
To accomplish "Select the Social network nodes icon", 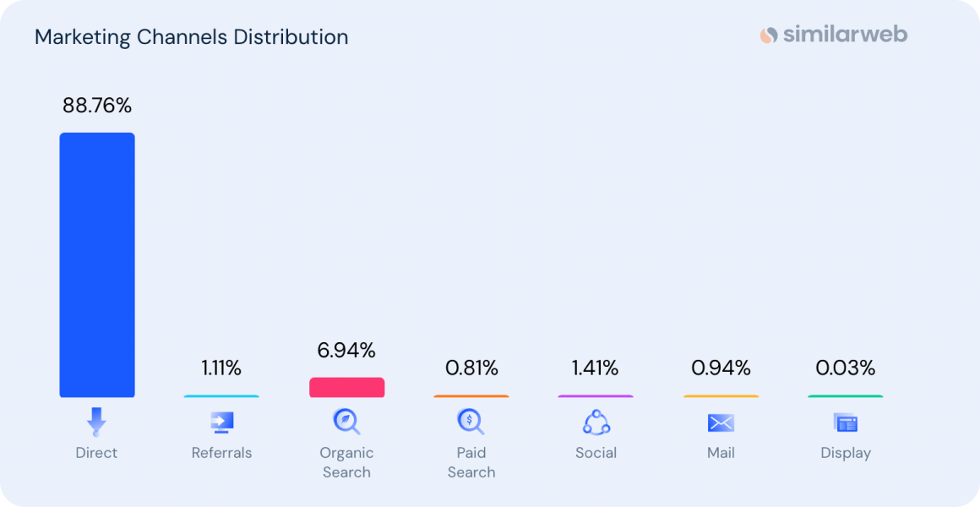I will [596, 422].
